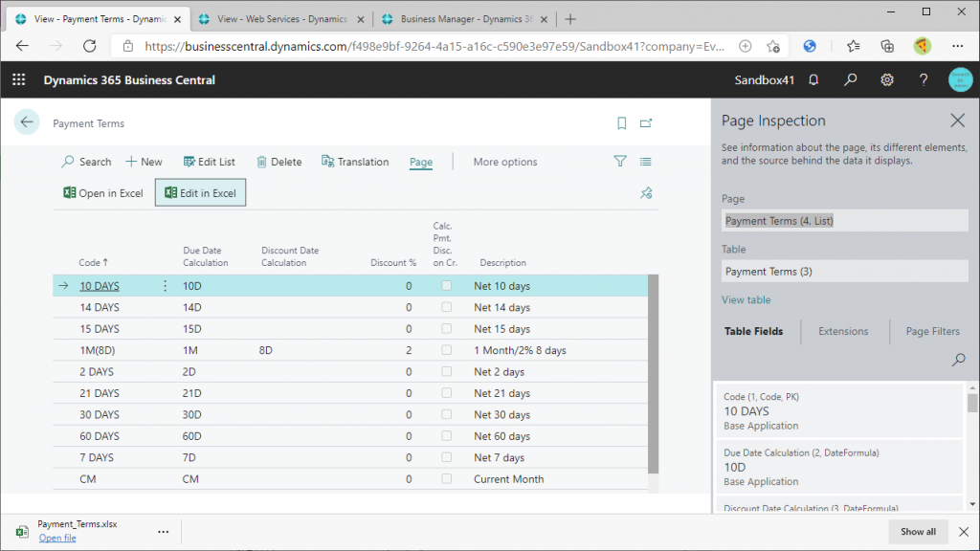980x551 pixels.
Task: Show all downloads
Action: pos(918,532)
